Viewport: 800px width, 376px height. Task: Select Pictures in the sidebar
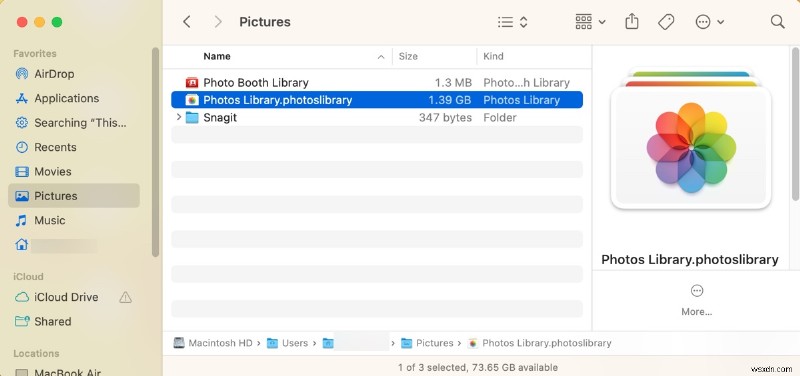(74, 196)
